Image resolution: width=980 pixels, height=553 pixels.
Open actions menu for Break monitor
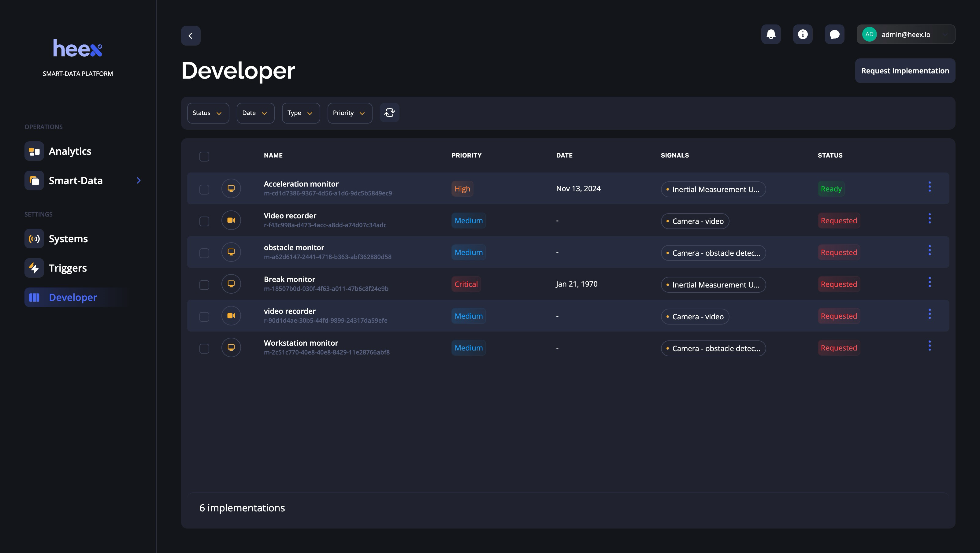pyautogui.click(x=930, y=282)
